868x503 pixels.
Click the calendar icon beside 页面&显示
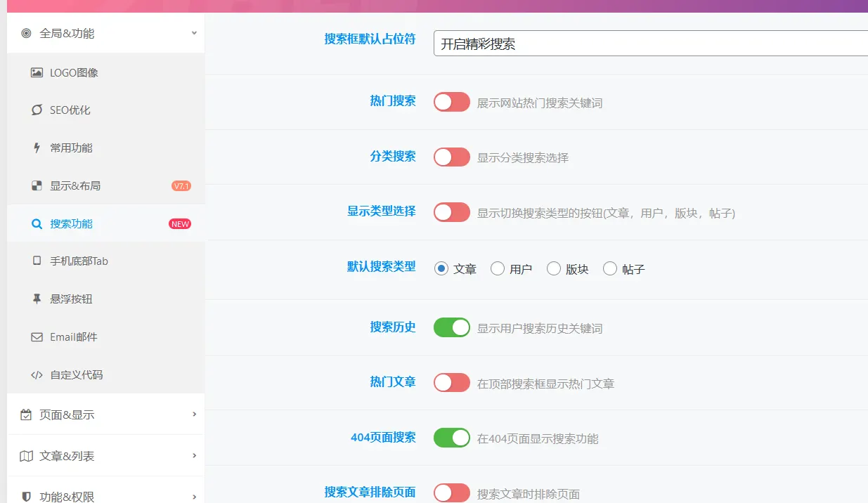[26, 414]
